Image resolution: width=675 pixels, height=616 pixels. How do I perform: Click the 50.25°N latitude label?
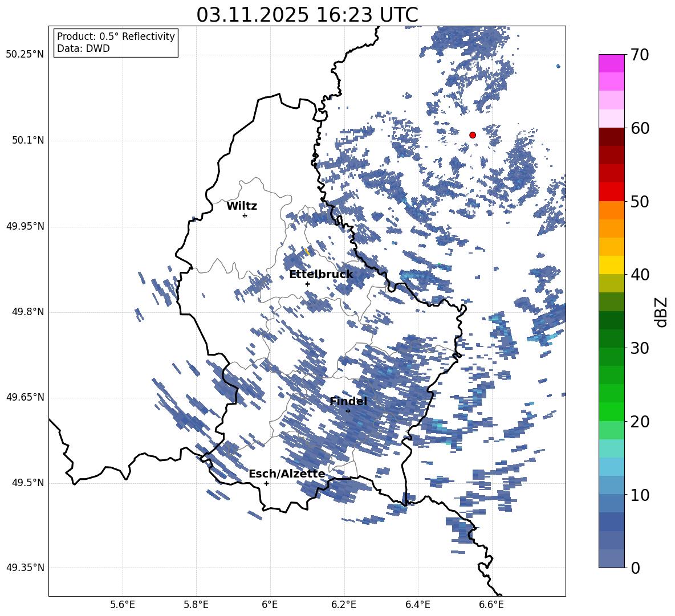click(25, 55)
